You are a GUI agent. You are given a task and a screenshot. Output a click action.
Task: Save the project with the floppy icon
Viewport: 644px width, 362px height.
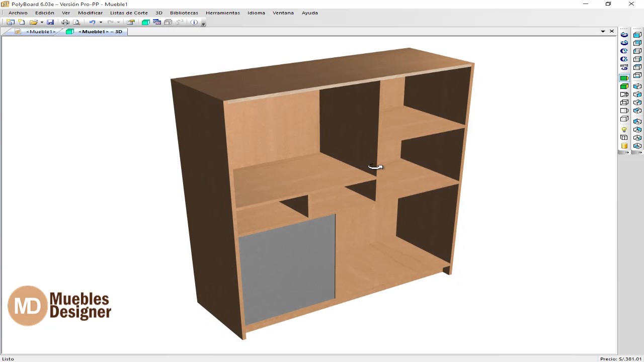tap(50, 22)
